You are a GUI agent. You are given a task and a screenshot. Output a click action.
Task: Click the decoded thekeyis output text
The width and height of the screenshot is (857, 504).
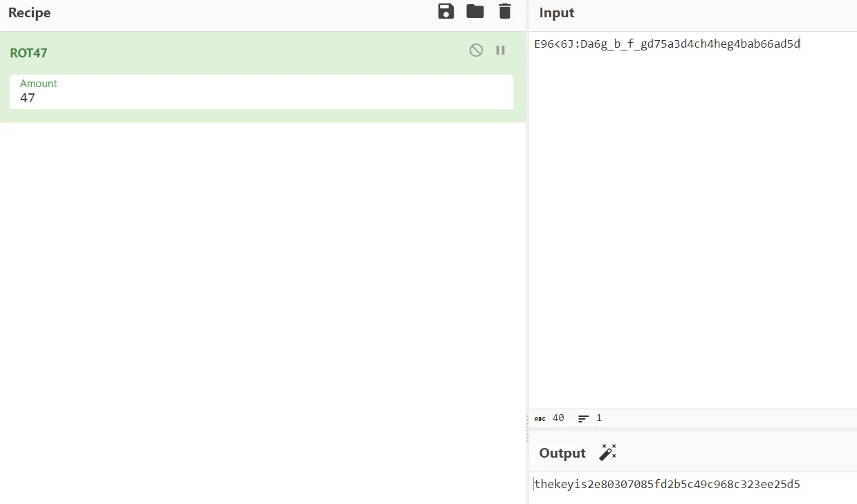pyautogui.click(x=667, y=485)
